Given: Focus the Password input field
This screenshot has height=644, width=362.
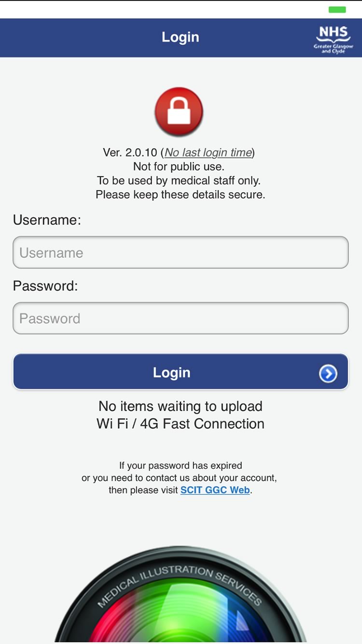Looking at the screenshot, I should point(181,318).
